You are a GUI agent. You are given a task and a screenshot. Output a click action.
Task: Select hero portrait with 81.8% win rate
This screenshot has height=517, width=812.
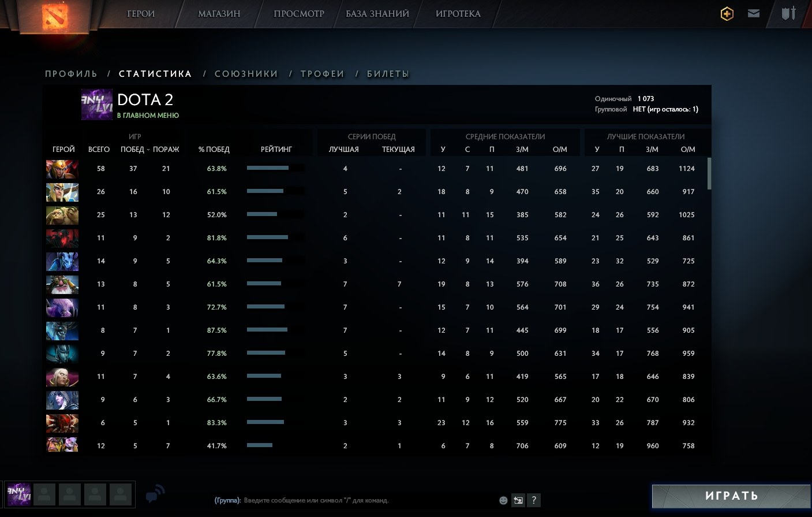coord(62,238)
